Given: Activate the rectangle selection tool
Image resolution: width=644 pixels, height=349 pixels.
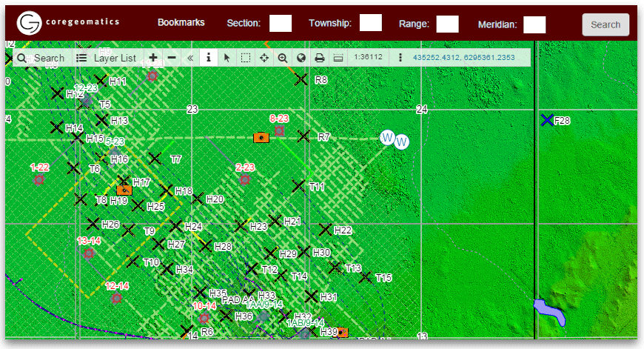Looking at the screenshot, I should (246, 58).
